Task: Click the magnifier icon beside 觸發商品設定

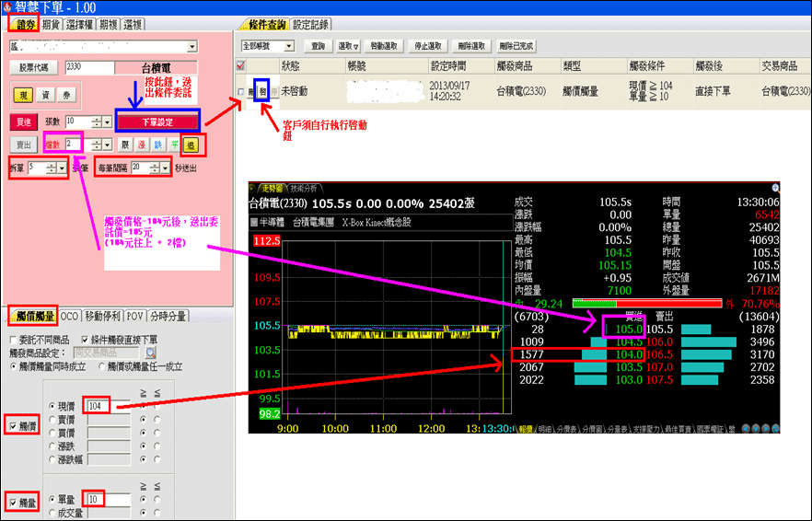Action: tap(151, 353)
